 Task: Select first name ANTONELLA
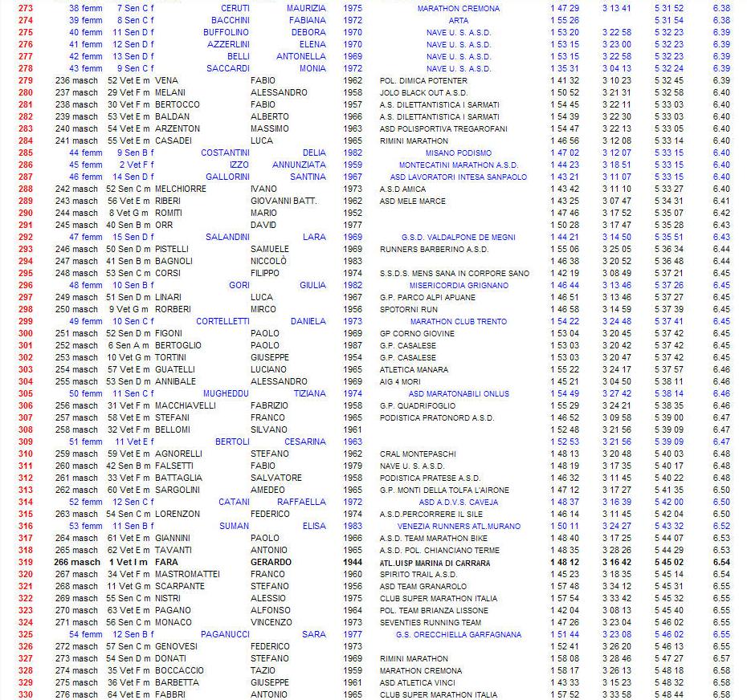[x=301, y=57]
